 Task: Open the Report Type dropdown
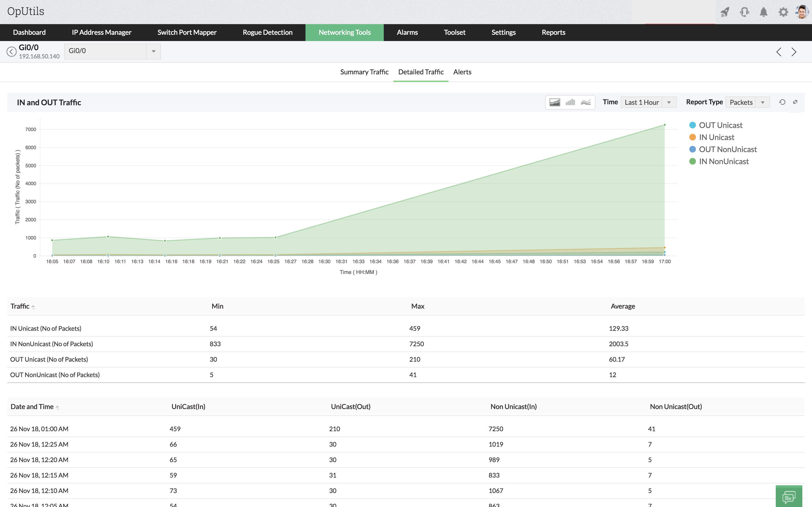click(x=747, y=102)
